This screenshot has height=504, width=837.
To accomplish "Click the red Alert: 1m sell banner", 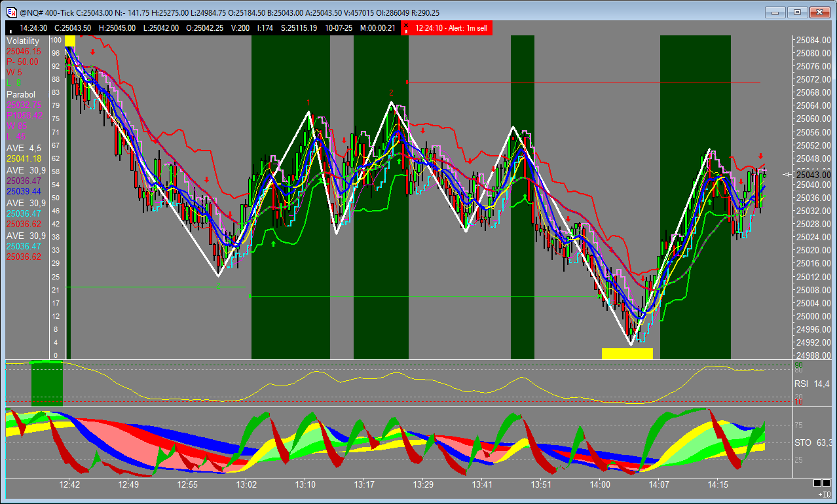I will tap(451, 27).
